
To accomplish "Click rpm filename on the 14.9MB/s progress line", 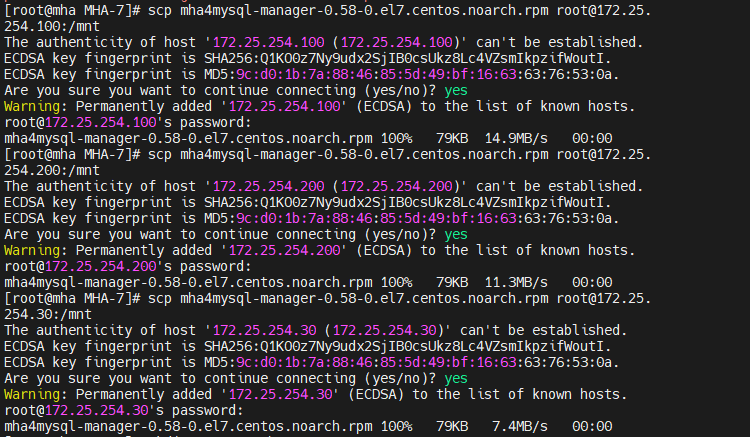I will [x=188, y=138].
